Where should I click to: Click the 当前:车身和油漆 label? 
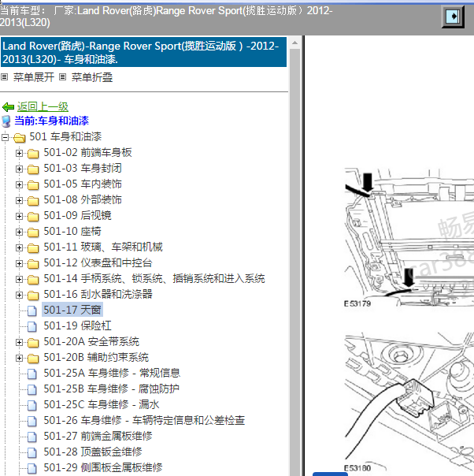[x=51, y=121]
